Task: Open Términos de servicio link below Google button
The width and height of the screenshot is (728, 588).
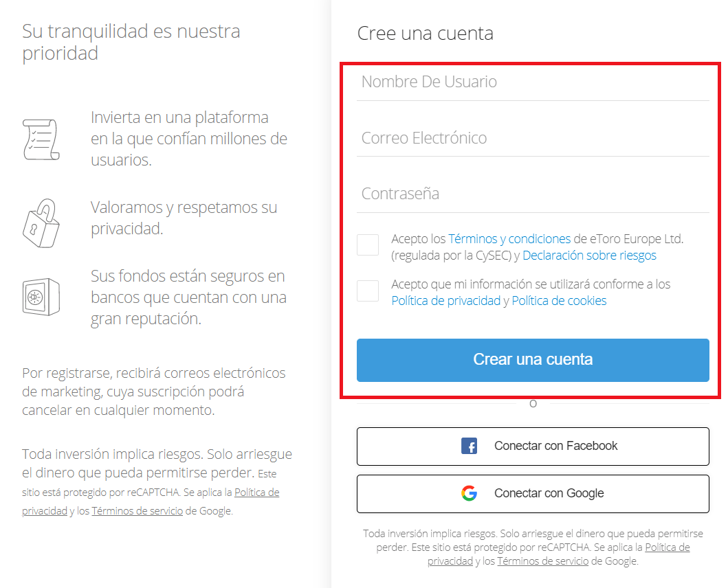Action: pos(543,561)
